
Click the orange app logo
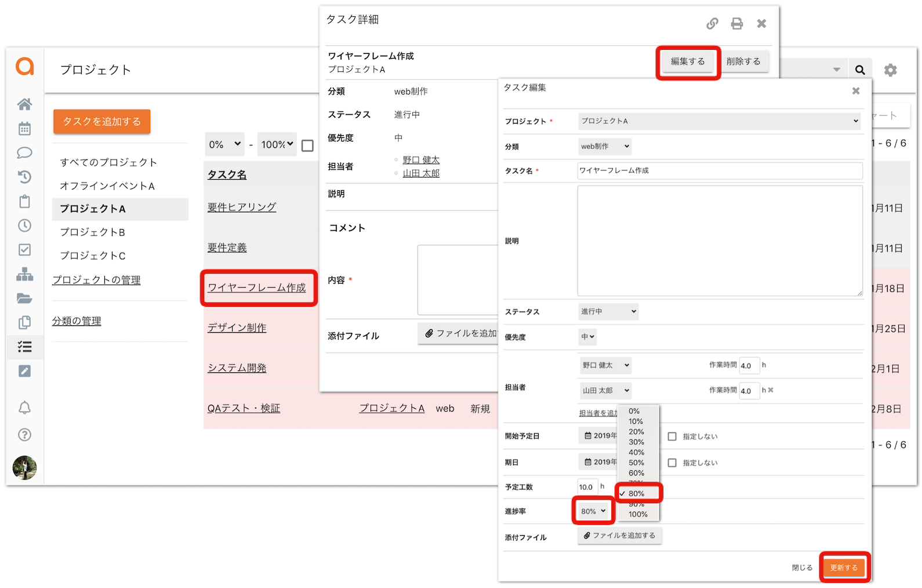24,67
